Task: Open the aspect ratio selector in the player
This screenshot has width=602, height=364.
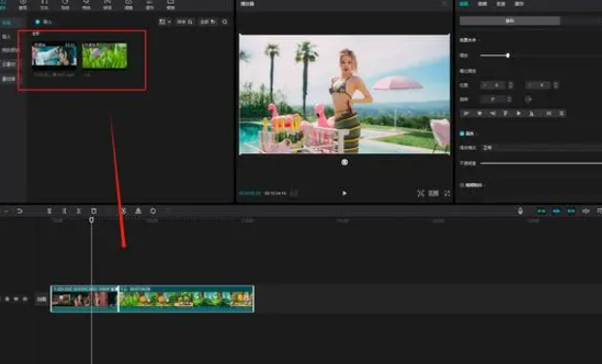Action: pos(433,194)
